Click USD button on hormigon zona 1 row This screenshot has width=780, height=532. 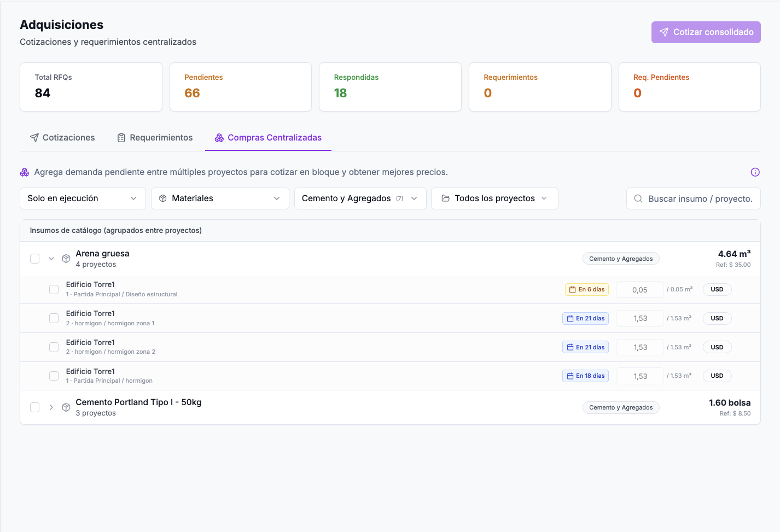(x=717, y=318)
